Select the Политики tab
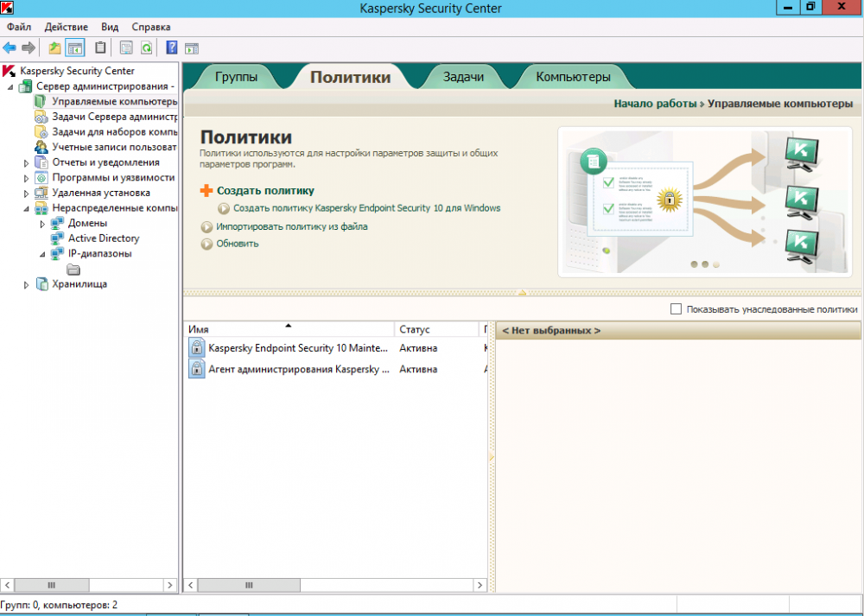The image size is (864, 616). coord(350,77)
